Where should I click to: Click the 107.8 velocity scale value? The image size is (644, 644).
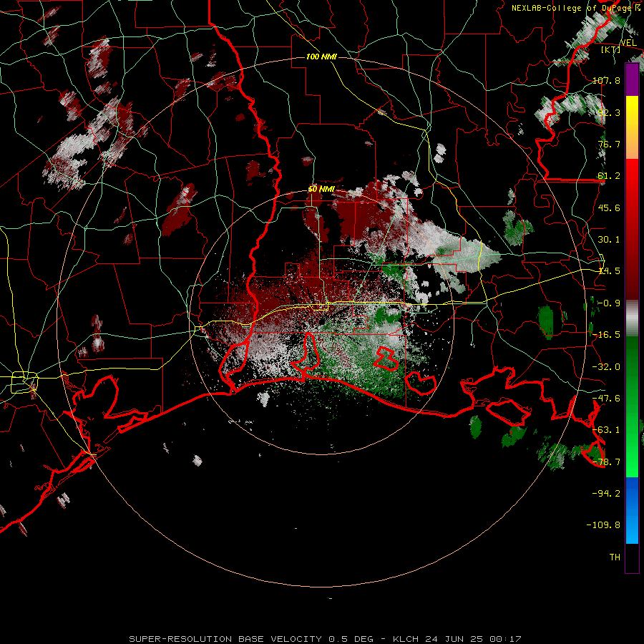[606, 80]
